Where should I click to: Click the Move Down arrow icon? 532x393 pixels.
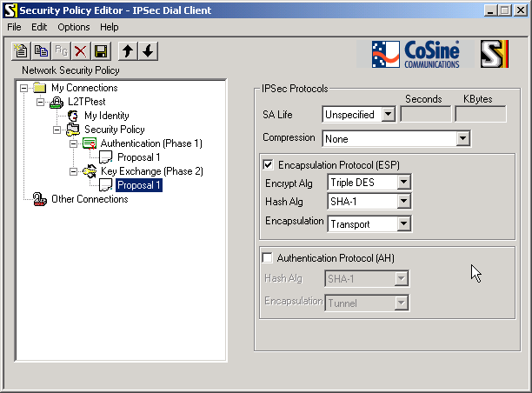coord(148,51)
